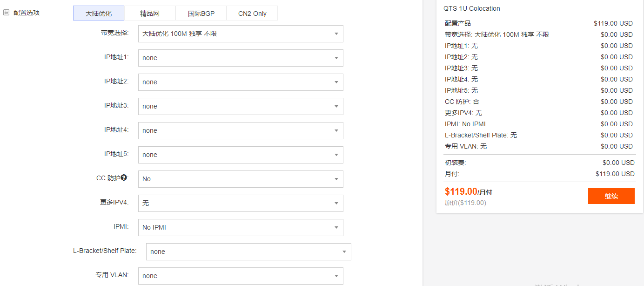Click the $119.00 monthly price text
644x286 pixels.
pyautogui.click(x=461, y=191)
